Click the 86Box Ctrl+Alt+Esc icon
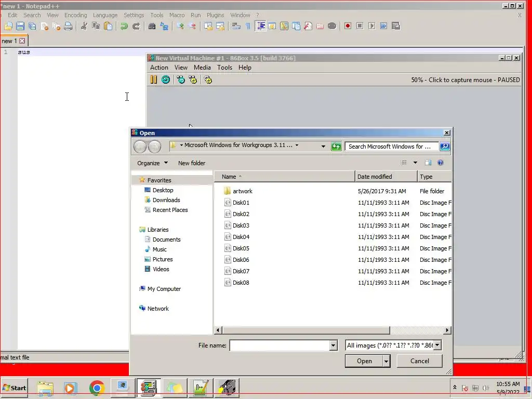The width and height of the screenshot is (532, 399). click(x=193, y=79)
